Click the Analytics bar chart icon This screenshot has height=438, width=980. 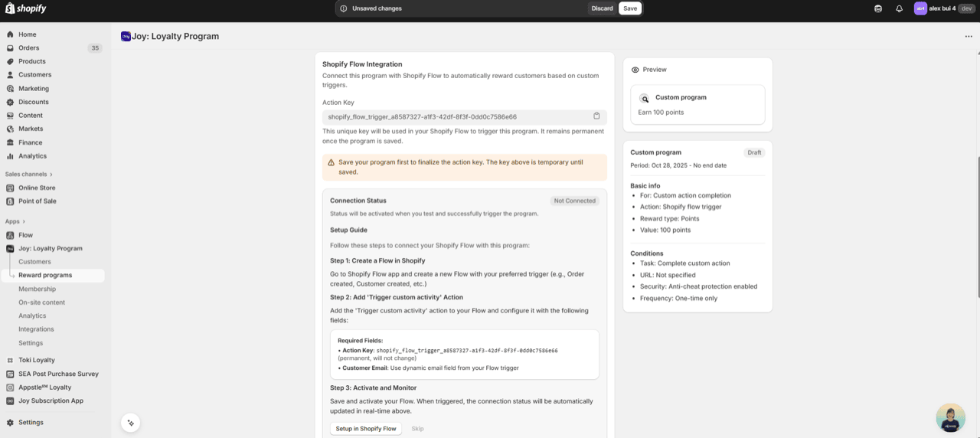click(x=11, y=156)
